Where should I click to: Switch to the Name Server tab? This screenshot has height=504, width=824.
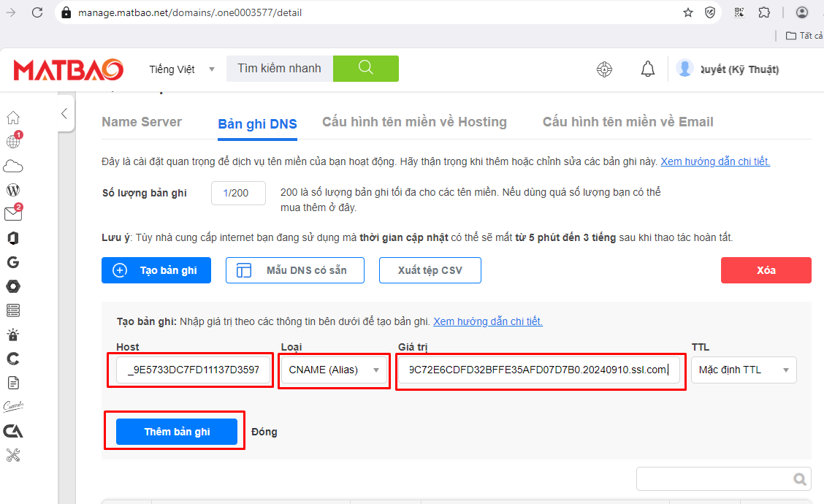click(x=142, y=122)
